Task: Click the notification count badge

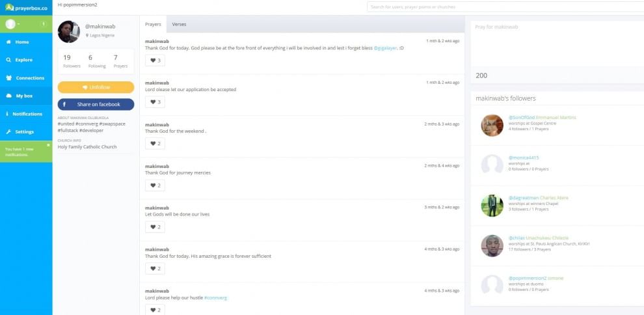Action: tap(44, 24)
